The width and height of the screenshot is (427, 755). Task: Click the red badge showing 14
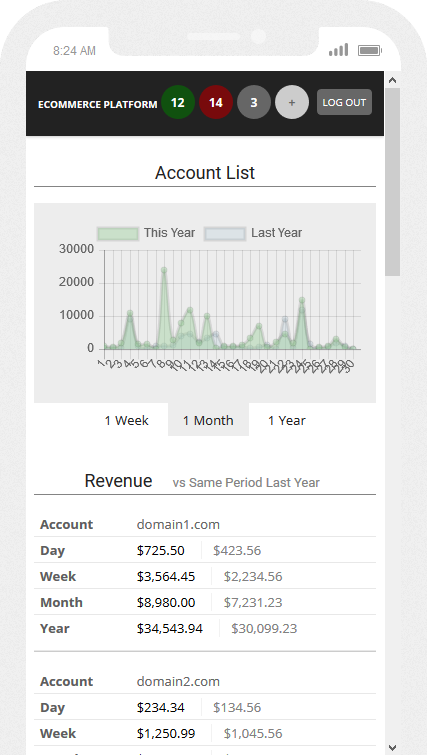click(216, 102)
